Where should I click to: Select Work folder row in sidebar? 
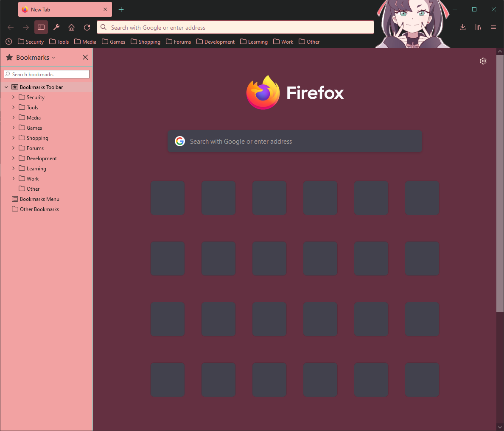coord(47,178)
